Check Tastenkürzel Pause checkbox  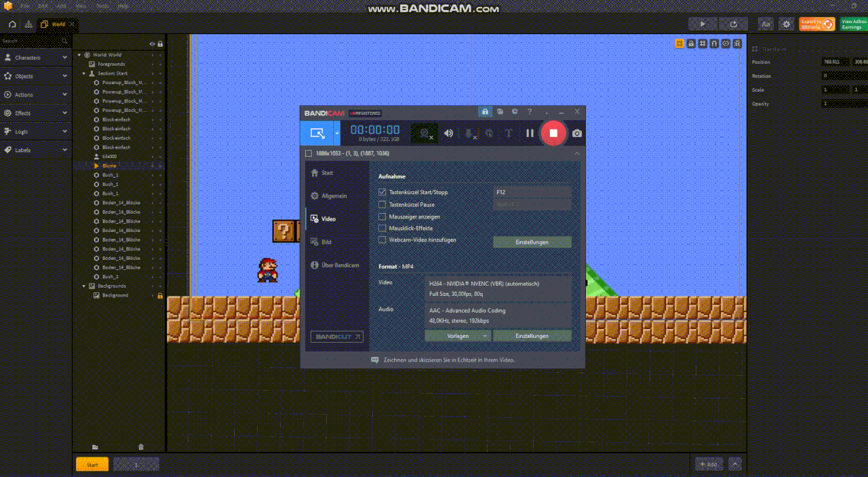(x=382, y=204)
